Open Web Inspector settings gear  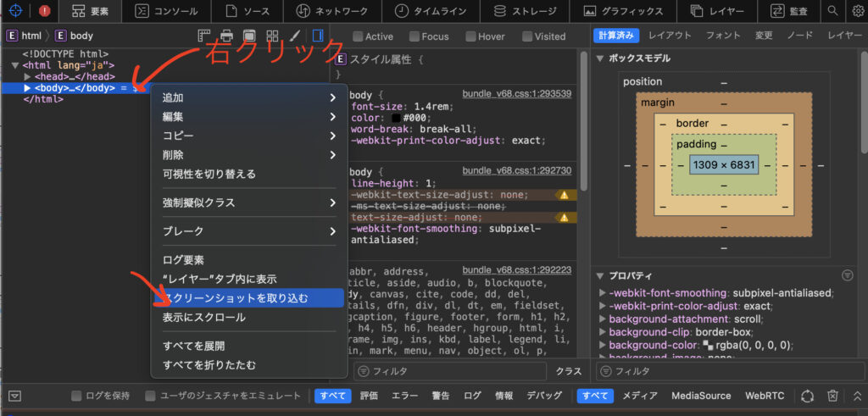click(x=857, y=10)
